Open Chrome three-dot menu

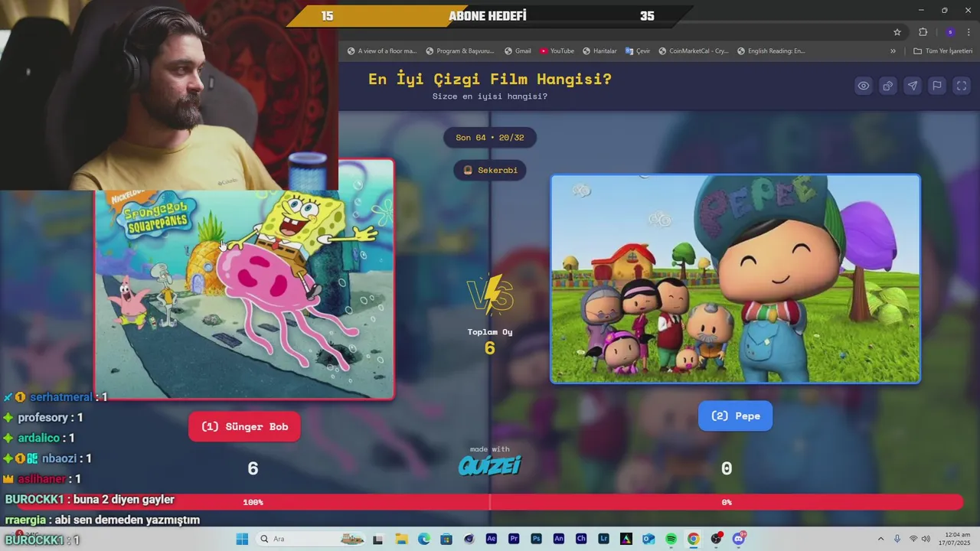pyautogui.click(x=969, y=32)
